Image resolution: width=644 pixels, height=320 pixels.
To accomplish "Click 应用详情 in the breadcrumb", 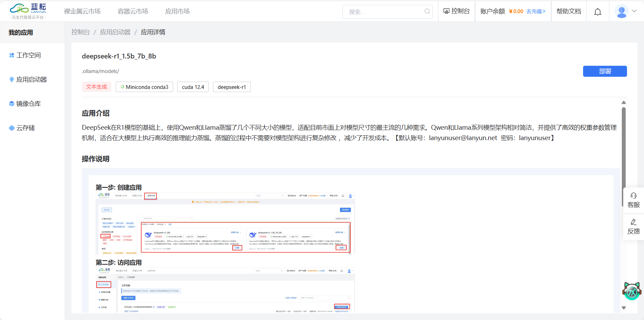I will pos(153,32).
